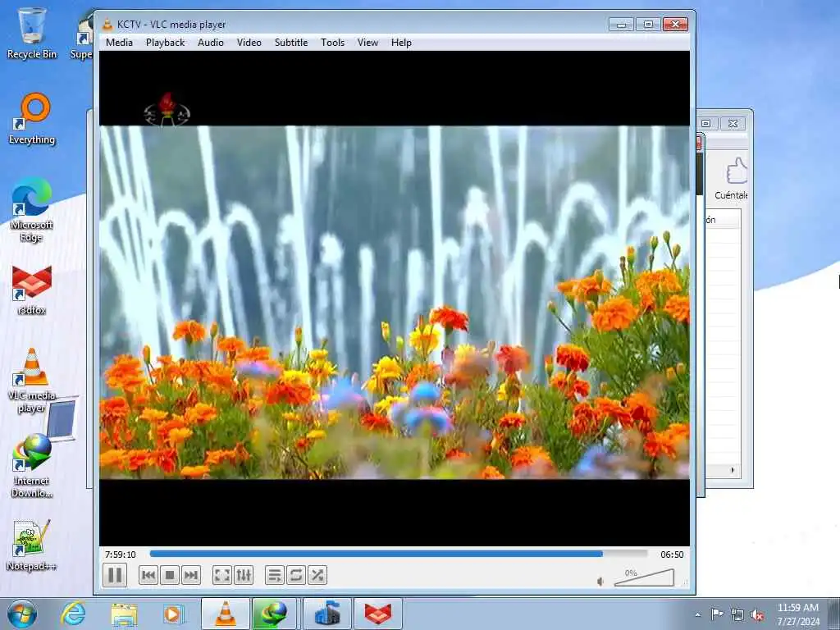Viewport: 840px width, 630px height.
Task: Minimize the VLC window
Action: (x=622, y=24)
